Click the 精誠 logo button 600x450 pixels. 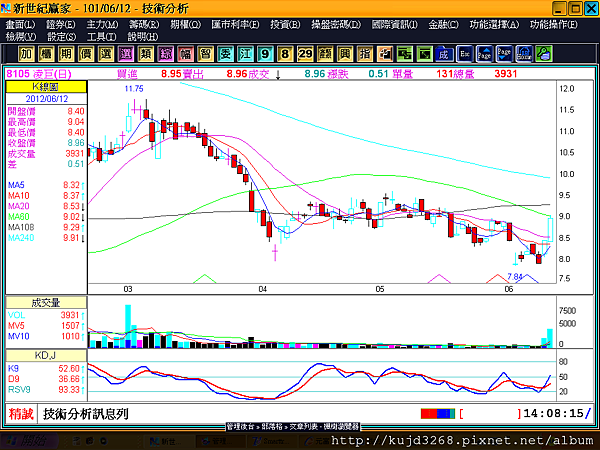coord(21,414)
